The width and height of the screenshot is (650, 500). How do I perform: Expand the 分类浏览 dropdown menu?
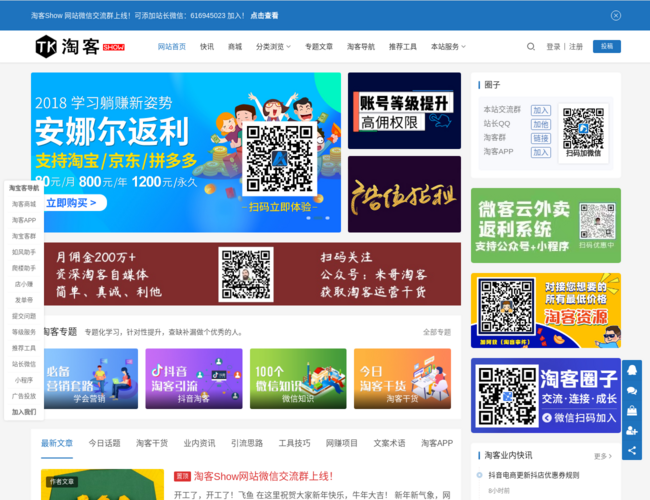[x=273, y=46]
